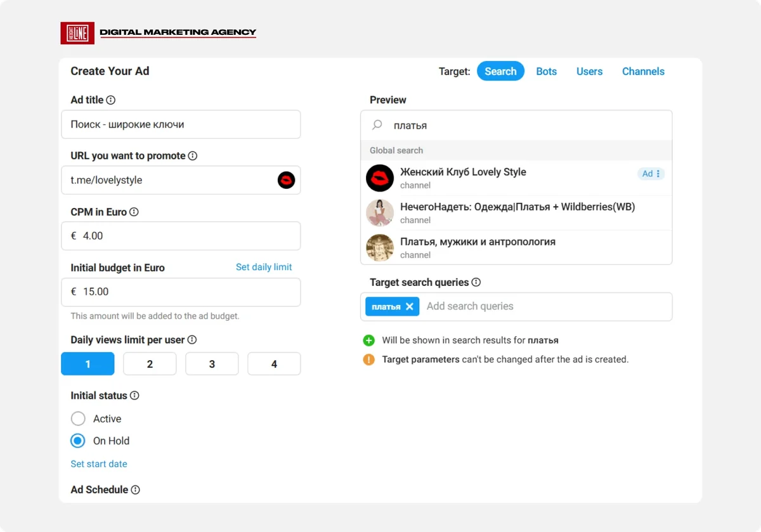The width and height of the screenshot is (761, 532).
Task: Click the lips avatar inside the URL field
Action: pos(287,180)
